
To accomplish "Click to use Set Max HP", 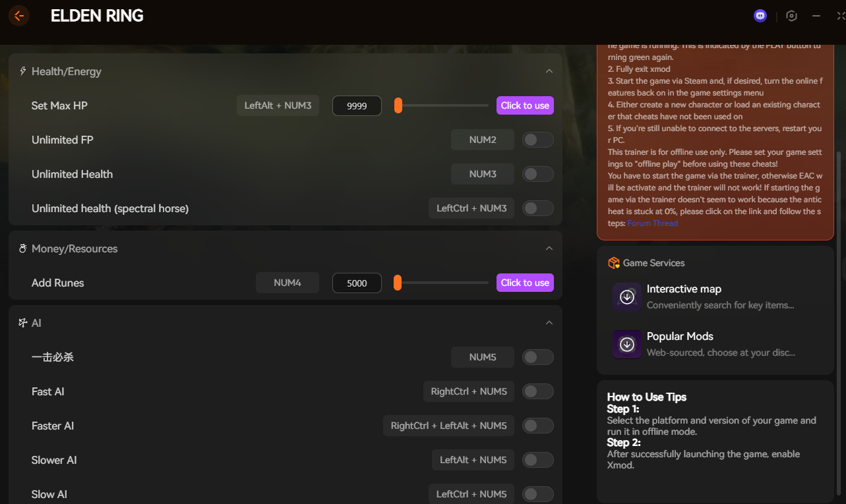I will [x=525, y=105].
